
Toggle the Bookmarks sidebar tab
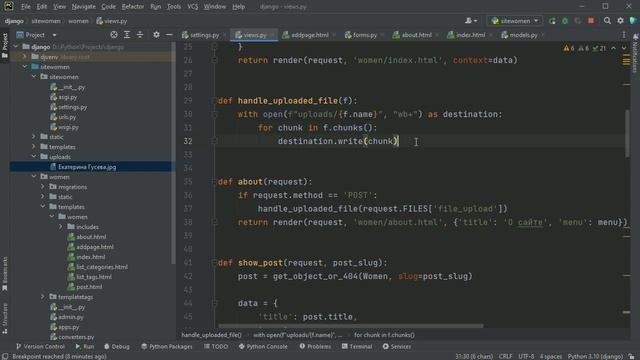click(5, 273)
